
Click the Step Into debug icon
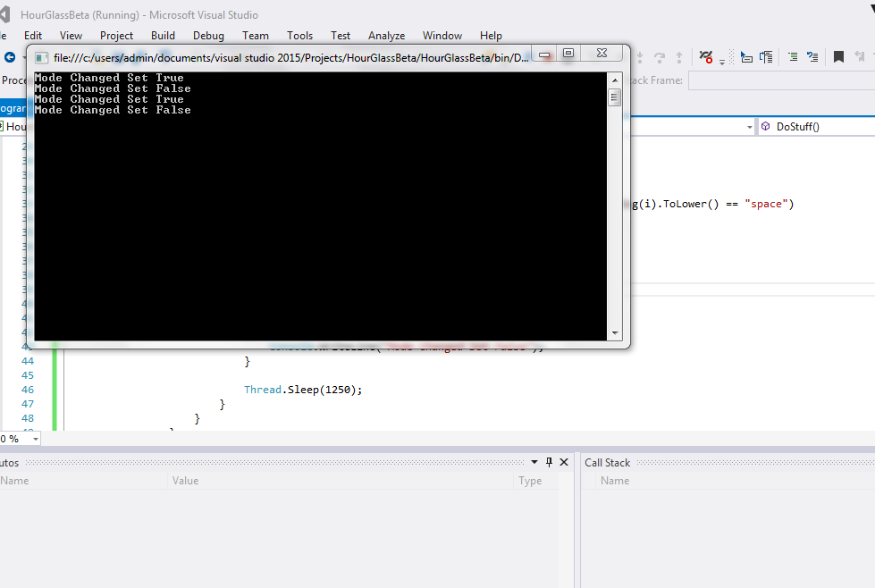click(x=640, y=57)
